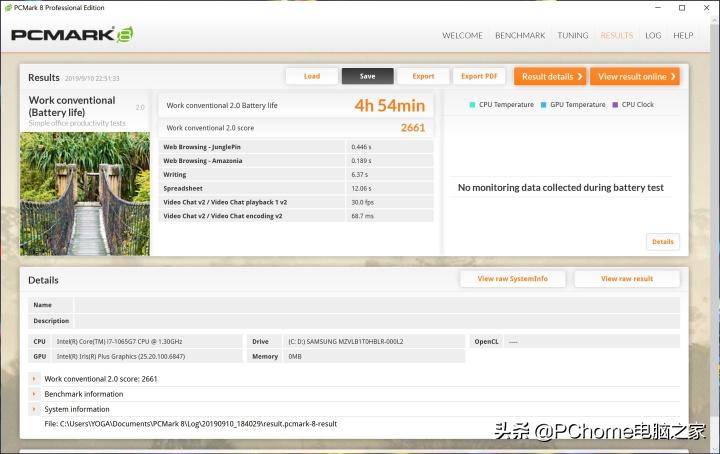Select the RESULTS tab
Image resolution: width=720 pixels, height=454 pixels.
pos(617,35)
